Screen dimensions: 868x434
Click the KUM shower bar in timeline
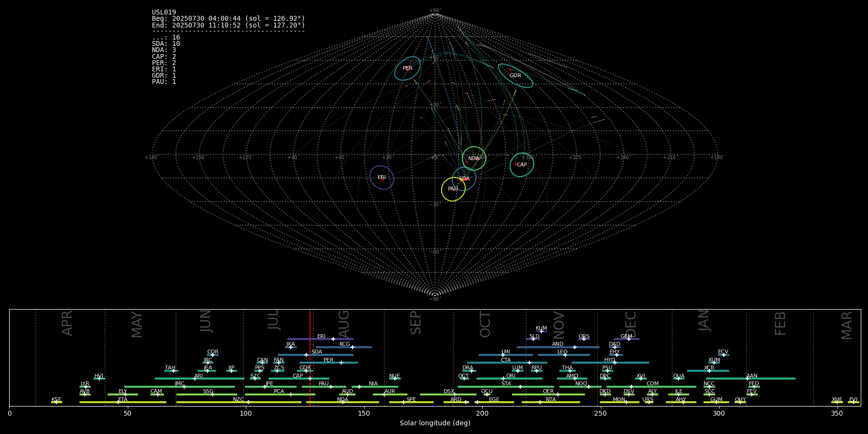542,331
